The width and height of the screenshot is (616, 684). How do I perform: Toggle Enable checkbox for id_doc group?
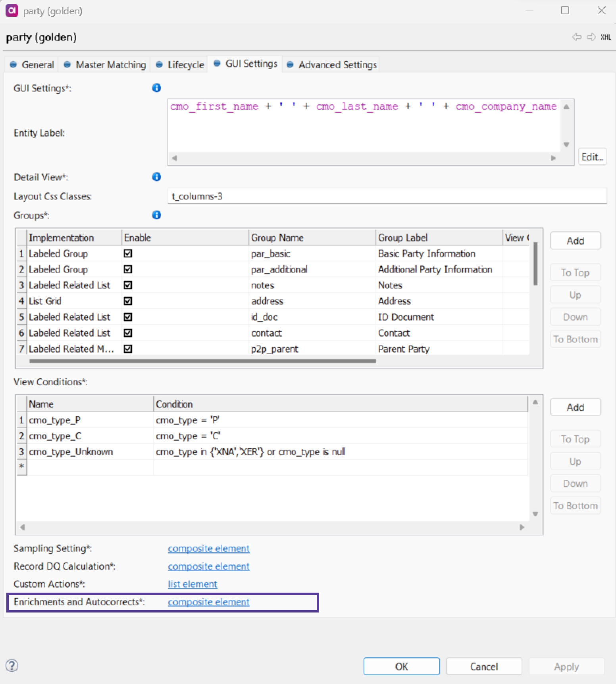128,317
